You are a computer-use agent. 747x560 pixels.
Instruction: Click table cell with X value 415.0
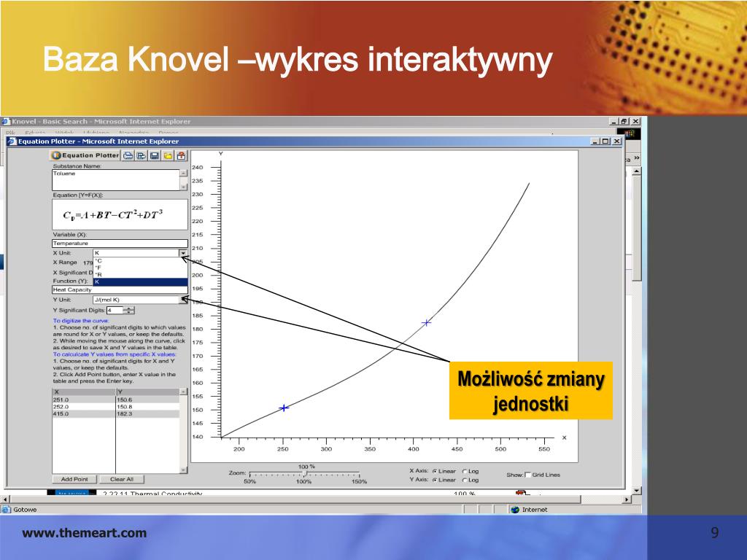[84, 414]
